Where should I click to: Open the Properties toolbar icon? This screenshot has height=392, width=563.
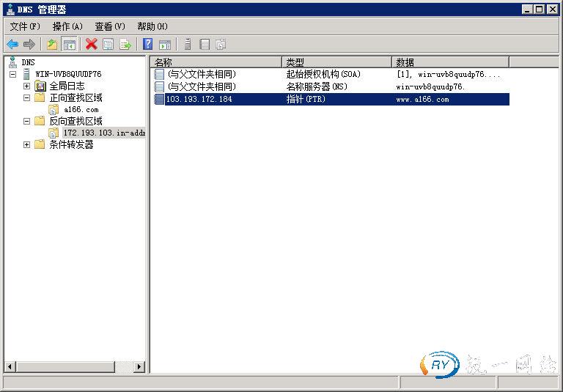coord(108,45)
